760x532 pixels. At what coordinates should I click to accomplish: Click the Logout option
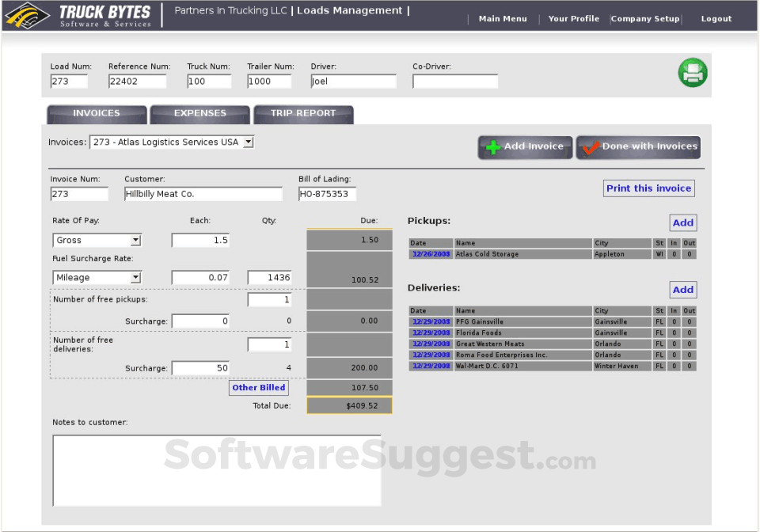point(715,17)
